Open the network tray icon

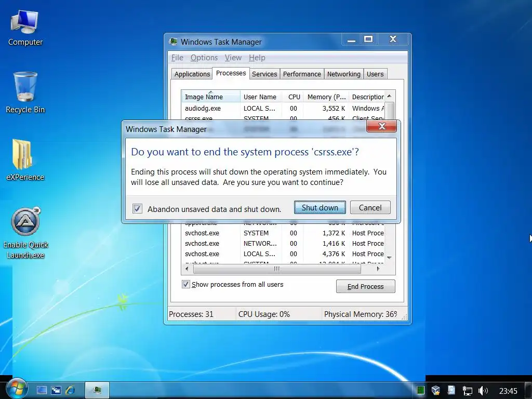click(x=467, y=391)
